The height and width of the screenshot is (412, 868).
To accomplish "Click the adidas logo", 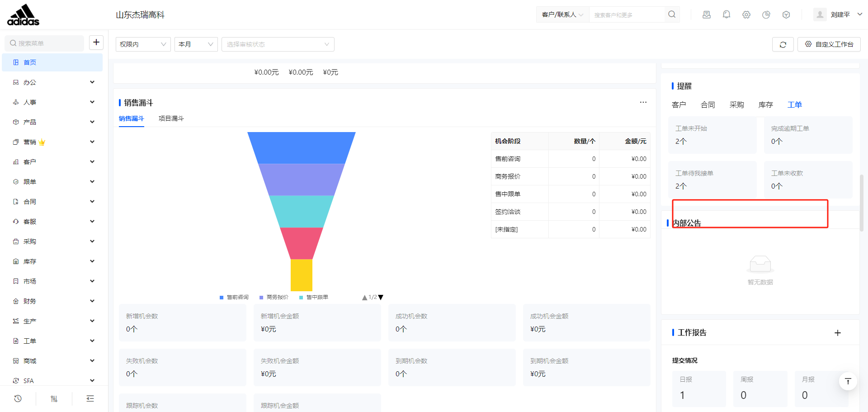I will point(24,14).
